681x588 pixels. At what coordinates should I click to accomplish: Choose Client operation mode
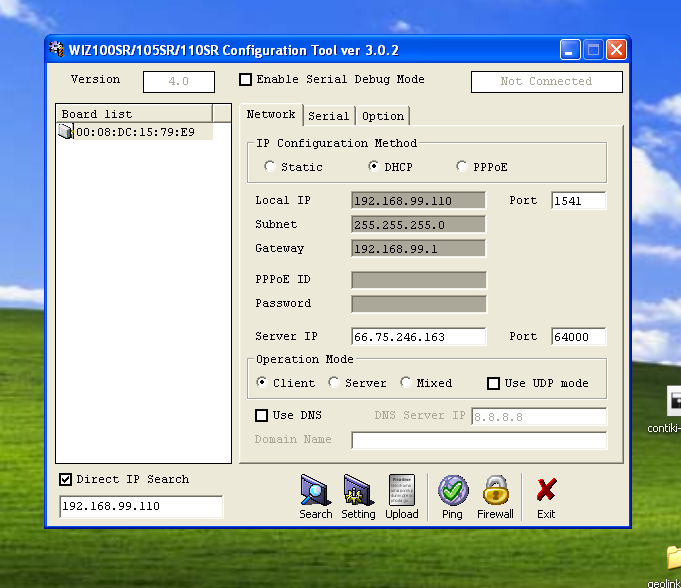tap(261, 382)
